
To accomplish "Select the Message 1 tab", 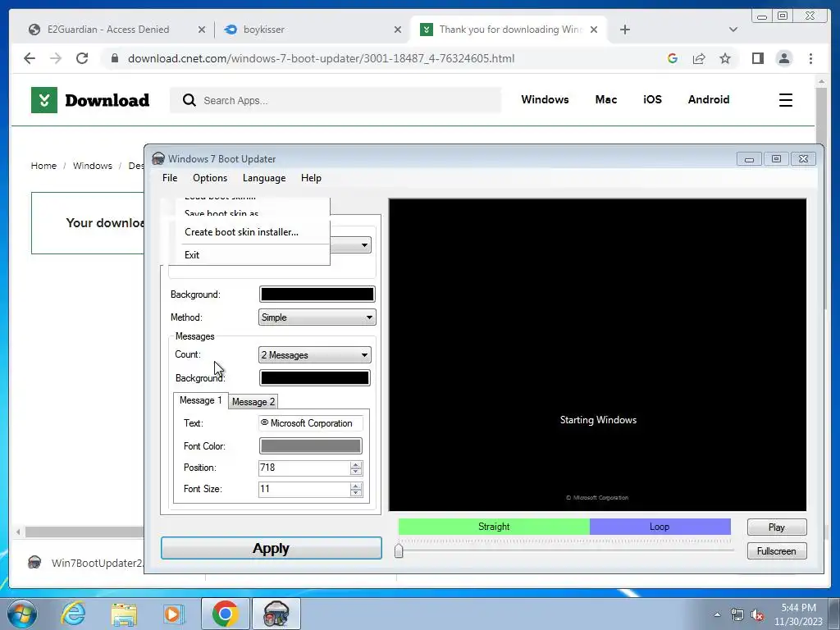I will pos(200,400).
